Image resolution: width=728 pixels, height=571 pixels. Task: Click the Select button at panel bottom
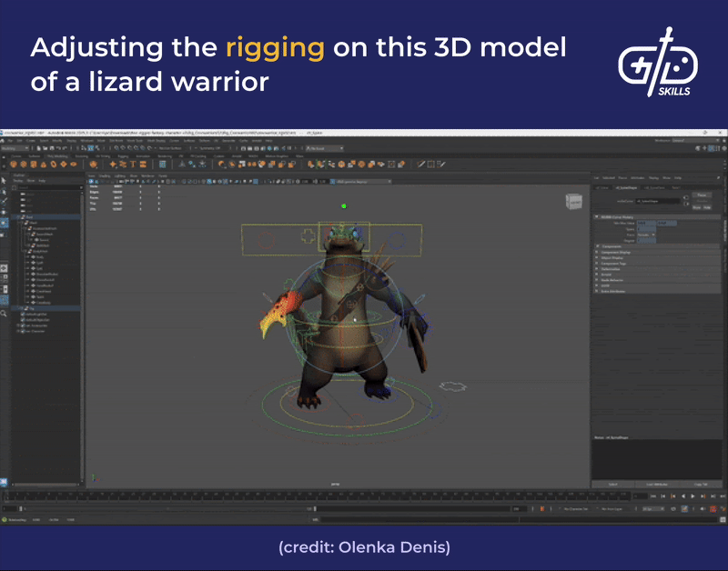(x=612, y=485)
